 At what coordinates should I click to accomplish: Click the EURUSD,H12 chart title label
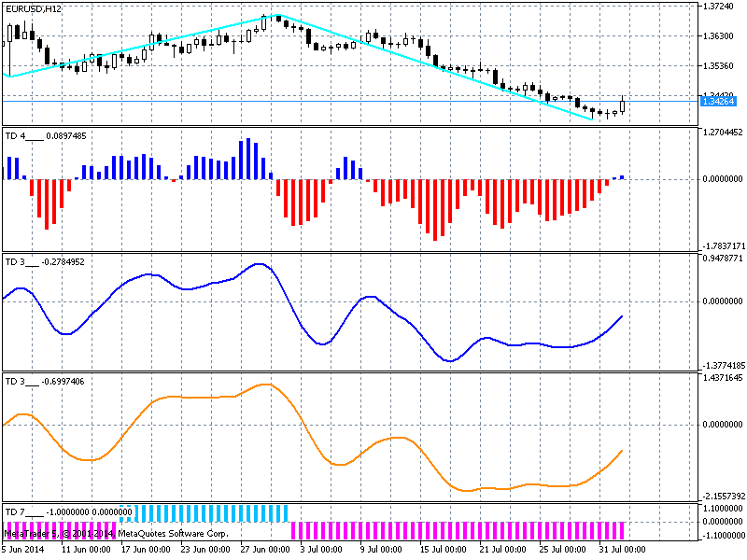click(33, 8)
